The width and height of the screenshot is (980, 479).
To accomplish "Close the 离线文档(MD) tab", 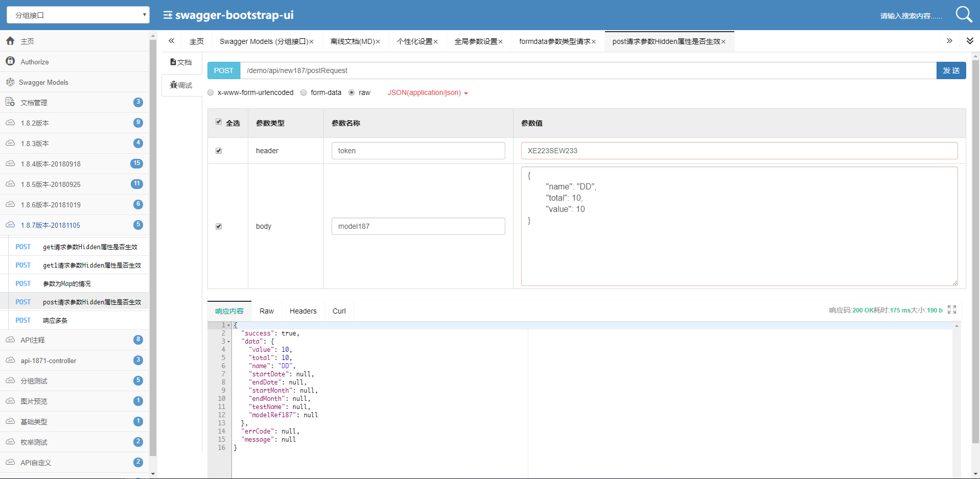I will [x=378, y=42].
